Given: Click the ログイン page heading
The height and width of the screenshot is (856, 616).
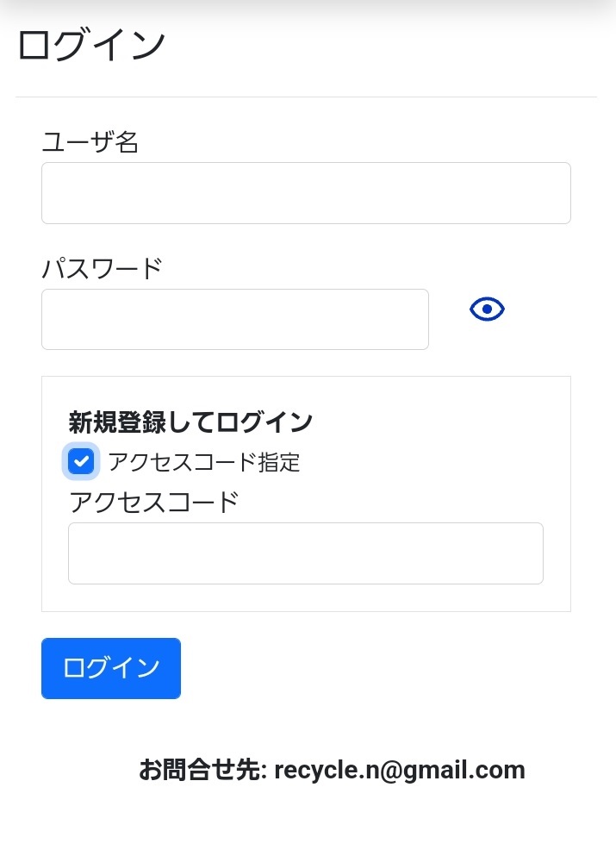Looking at the screenshot, I should [91, 45].
